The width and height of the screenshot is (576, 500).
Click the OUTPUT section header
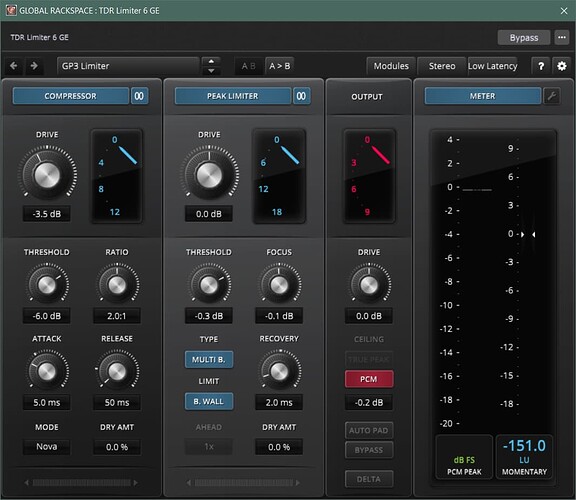pyautogui.click(x=367, y=97)
